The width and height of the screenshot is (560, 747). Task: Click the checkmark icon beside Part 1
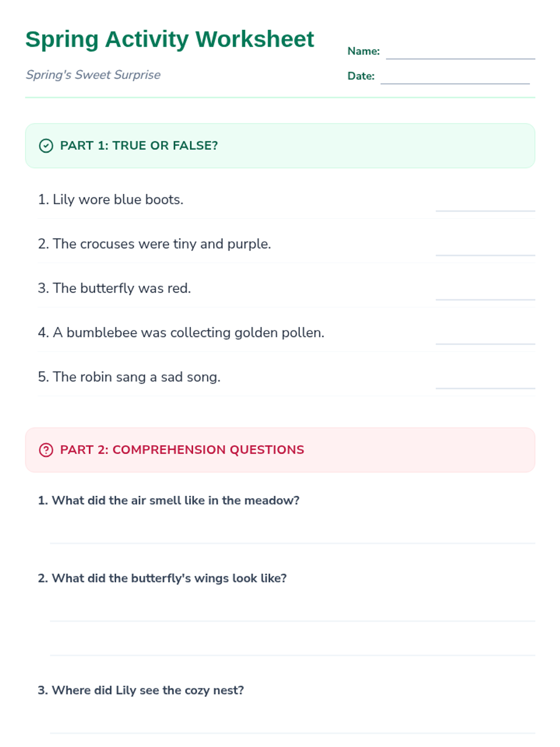click(46, 146)
